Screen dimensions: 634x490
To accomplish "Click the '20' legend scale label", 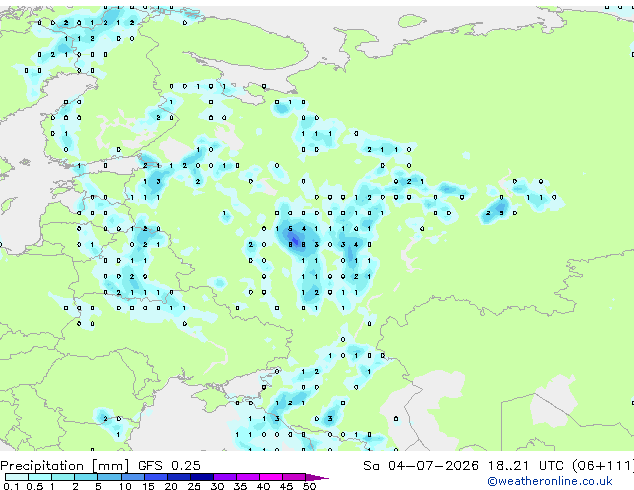I will 171,486.
